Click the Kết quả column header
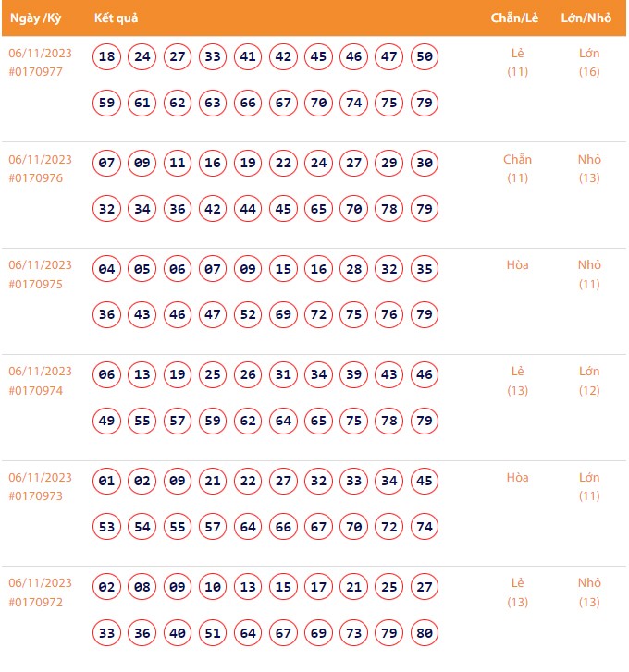Image resolution: width=629 pixels, height=672 pixels. [116, 18]
